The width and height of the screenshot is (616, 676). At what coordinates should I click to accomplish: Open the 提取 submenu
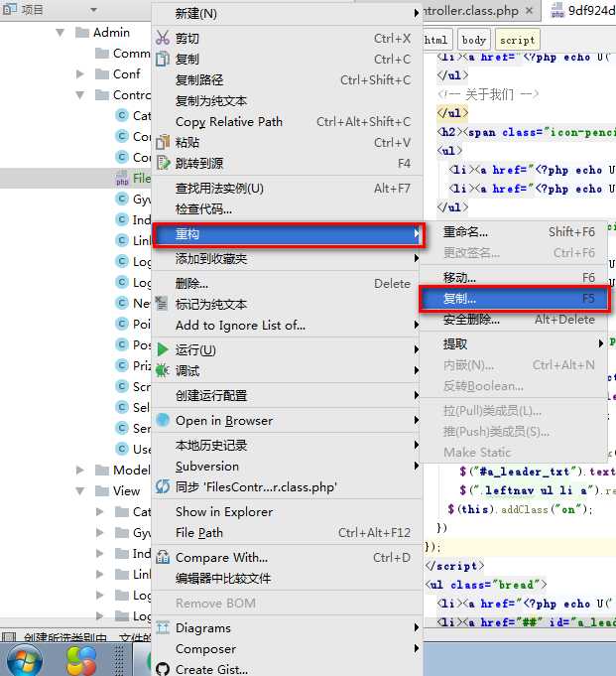(x=515, y=343)
